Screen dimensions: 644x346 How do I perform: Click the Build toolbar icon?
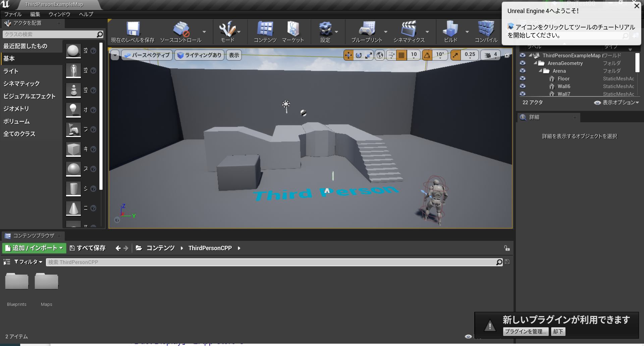click(x=450, y=29)
